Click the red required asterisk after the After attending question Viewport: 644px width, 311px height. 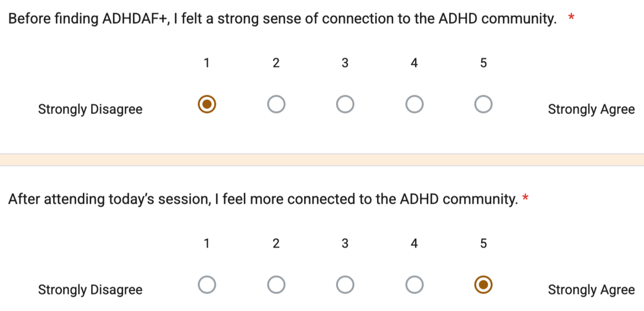(x=524, y=198)
